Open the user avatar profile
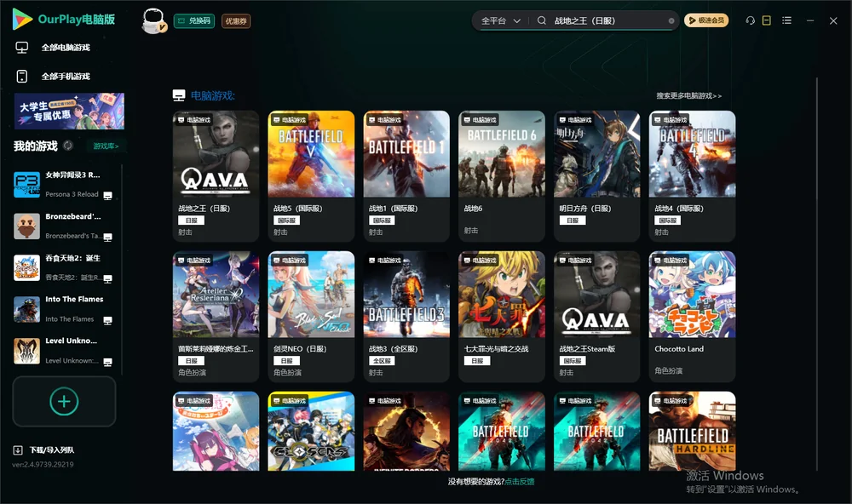852x504 pixels. tap(153, 20)
